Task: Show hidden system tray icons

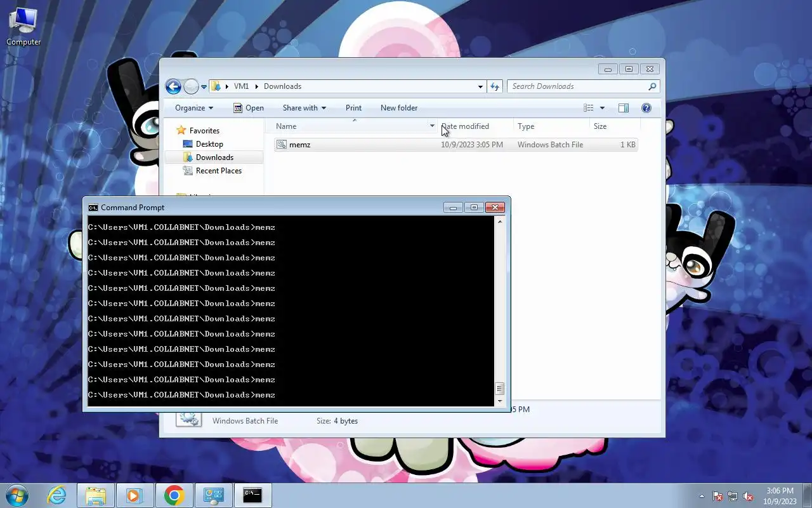Action: 702,497
